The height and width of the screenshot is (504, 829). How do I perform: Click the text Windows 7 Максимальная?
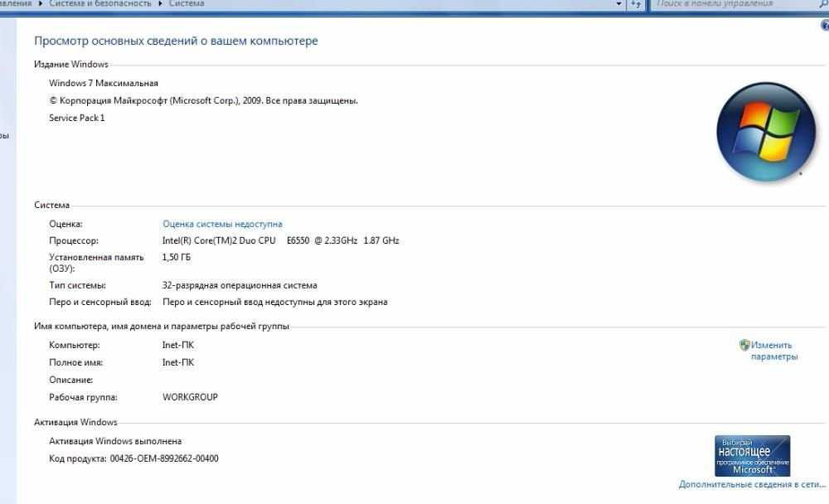point(104,83)
